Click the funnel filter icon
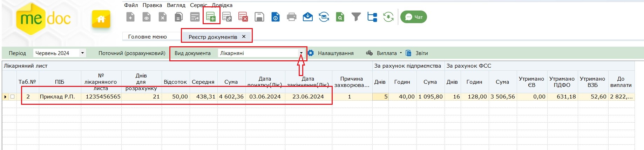The image size is (644, 150). point(356,17)
